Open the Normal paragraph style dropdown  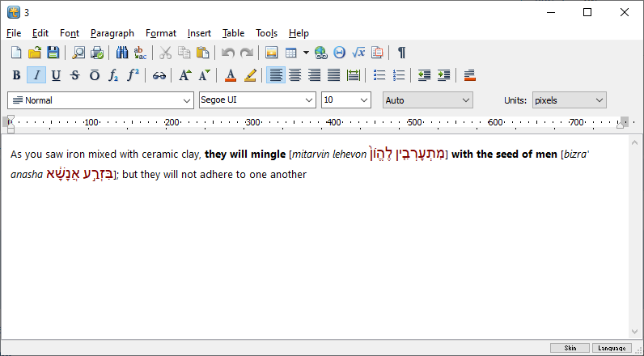click(100, 100)
